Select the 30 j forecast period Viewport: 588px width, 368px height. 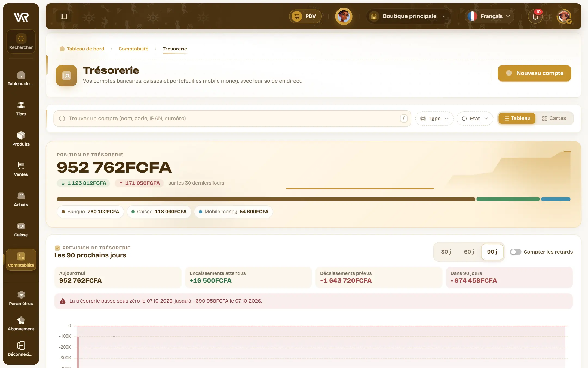point(446,252)
